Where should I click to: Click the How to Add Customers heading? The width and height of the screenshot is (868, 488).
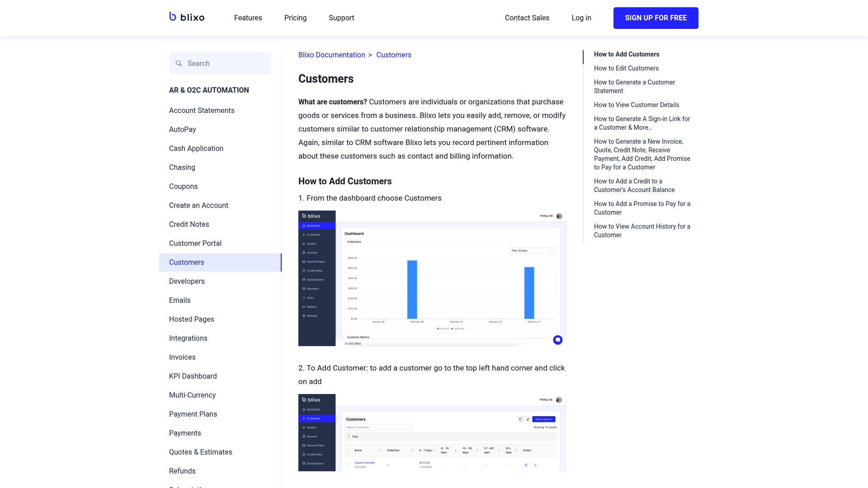point(345,181)
